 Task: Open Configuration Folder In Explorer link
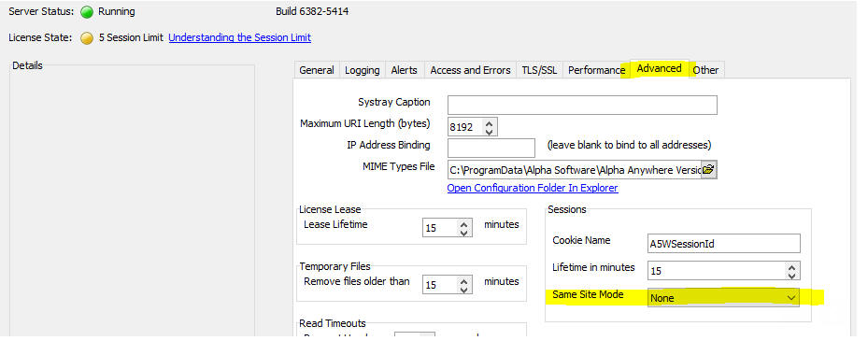coord(533,188)
